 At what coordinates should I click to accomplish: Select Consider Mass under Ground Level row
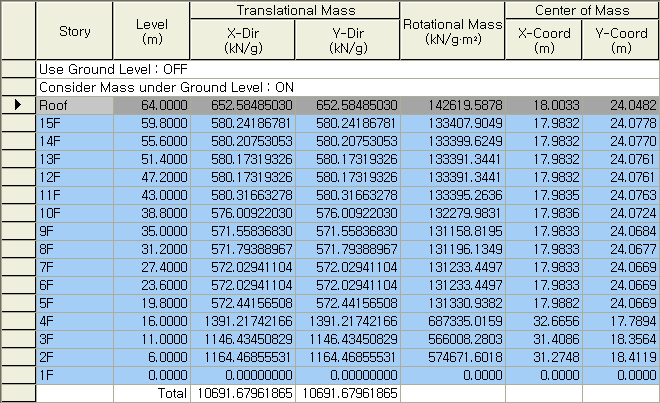pos(348,87)
